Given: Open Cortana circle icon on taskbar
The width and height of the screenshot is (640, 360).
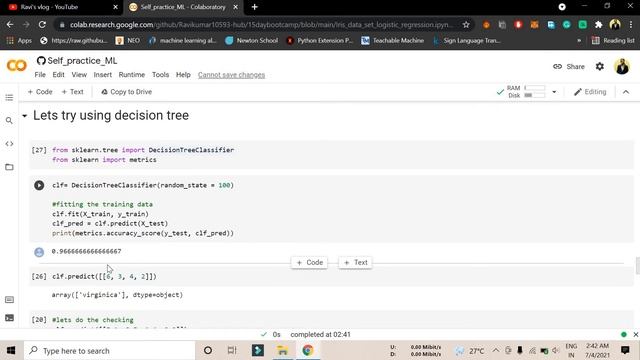Looking at the screenshot, I should point(208,350).
